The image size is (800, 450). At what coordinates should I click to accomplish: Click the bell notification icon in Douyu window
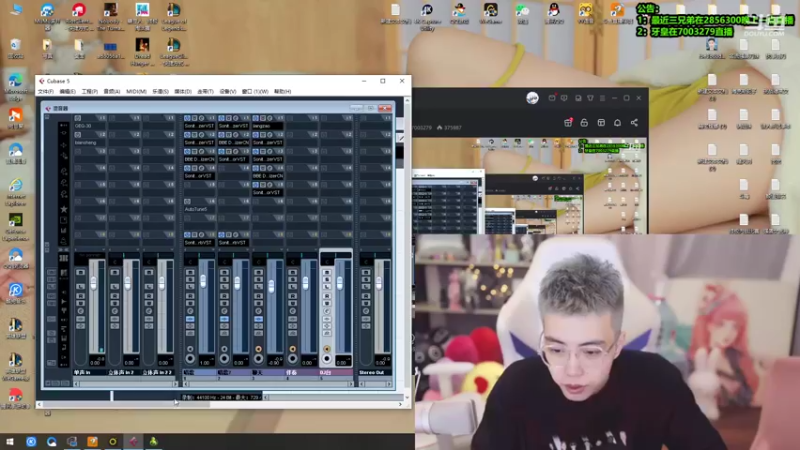[x=617, y=122]
